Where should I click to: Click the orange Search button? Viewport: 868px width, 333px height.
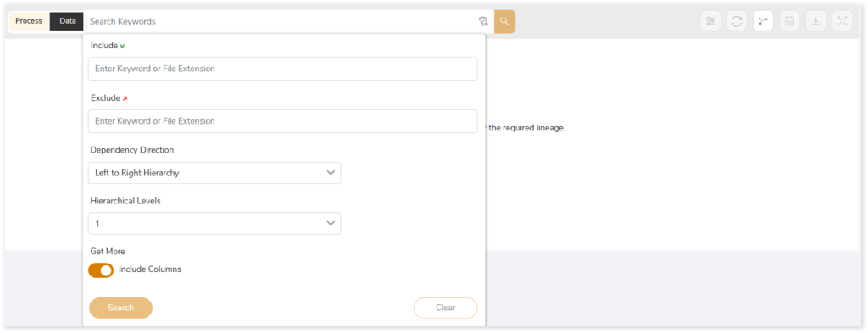coord(120,308)
